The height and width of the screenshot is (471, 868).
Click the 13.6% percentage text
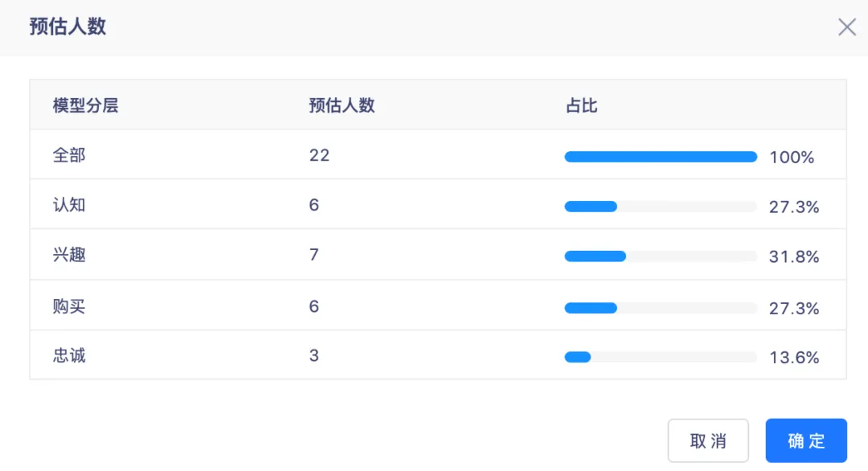(x=794, y=358)
